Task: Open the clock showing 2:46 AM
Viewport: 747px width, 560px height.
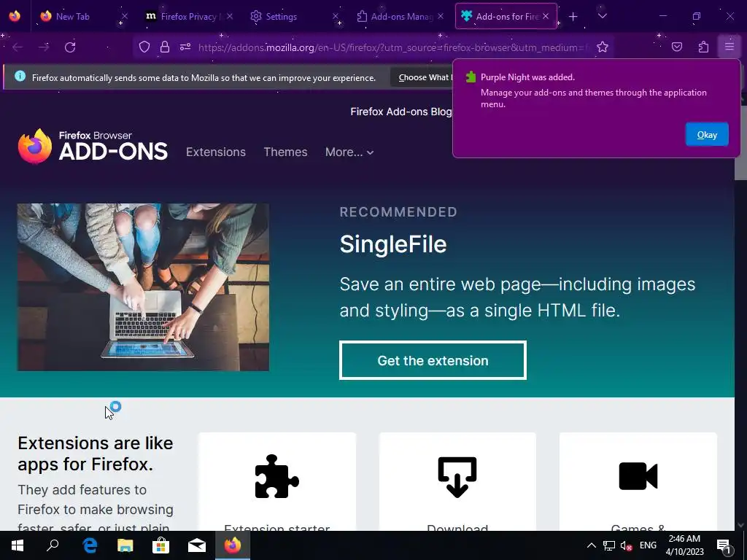Action: tap(684, 545)
